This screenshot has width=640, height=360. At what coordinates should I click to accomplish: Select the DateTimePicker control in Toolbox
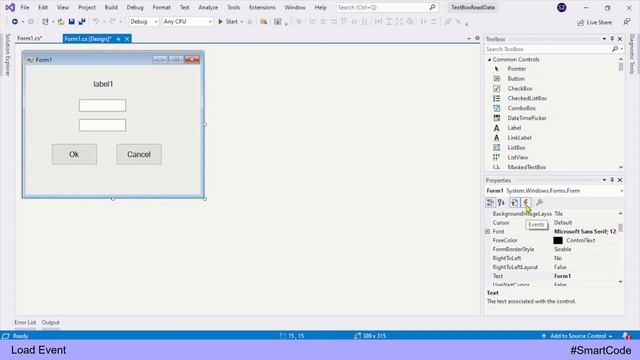click(527, 118)
